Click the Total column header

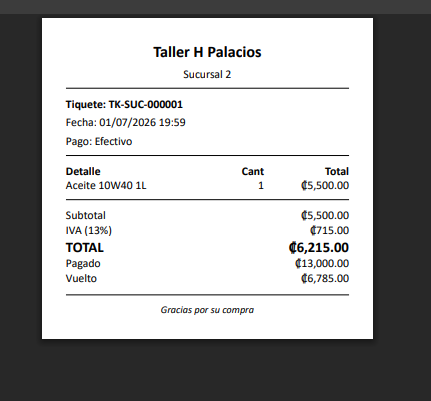[x=337, y=171]
